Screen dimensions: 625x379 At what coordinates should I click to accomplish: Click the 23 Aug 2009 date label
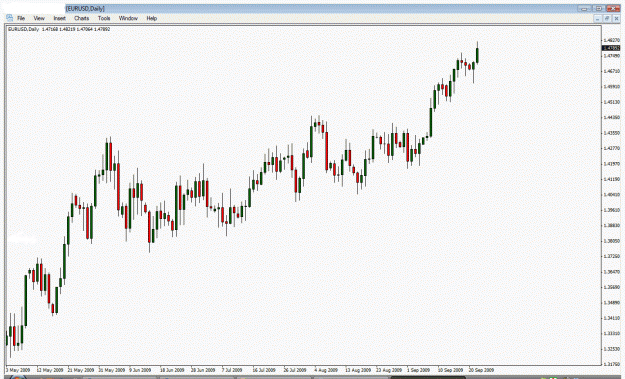tap(389, 370)
